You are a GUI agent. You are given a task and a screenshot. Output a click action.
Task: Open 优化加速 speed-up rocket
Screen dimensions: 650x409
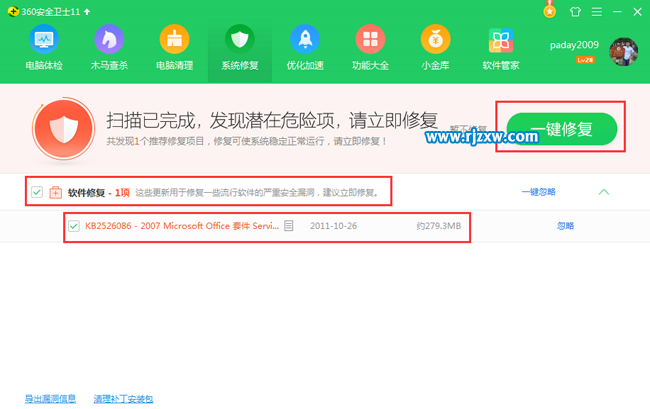pyautogui.click(x=305, y=47)
